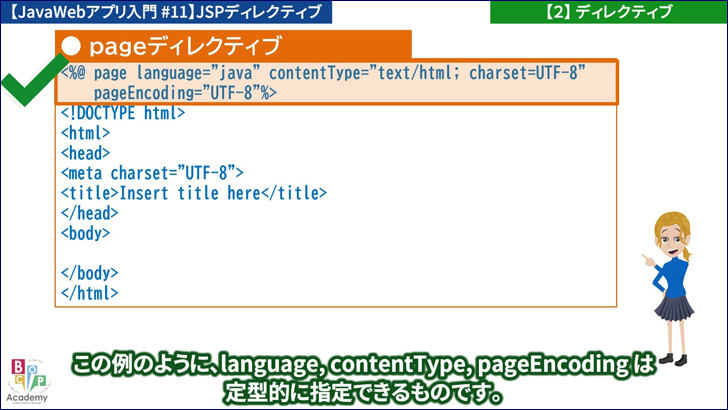This screenshot has height=410, width=728.
Task: Click the Insert title here text
Action: click(190, 193)
